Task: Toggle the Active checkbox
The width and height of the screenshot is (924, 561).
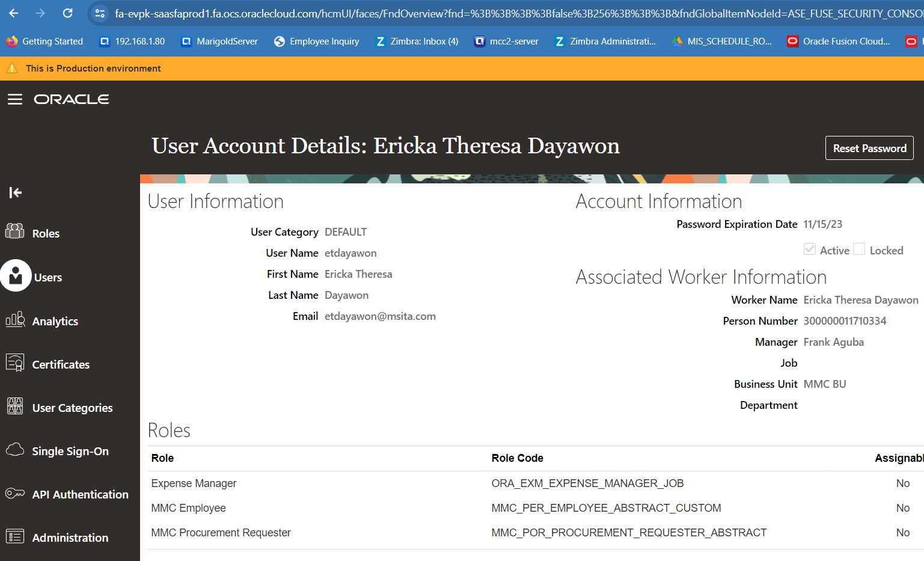Action: (x=810, y=249)
